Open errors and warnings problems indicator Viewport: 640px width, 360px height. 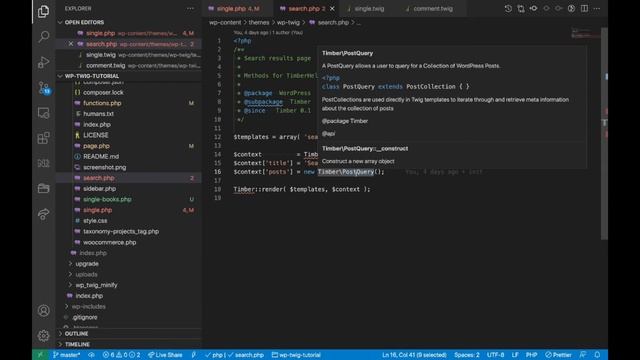tap(121, 355)
